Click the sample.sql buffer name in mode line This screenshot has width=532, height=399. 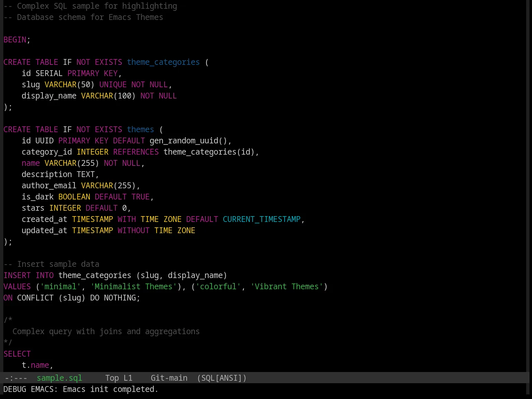click(x=59, y=378)
